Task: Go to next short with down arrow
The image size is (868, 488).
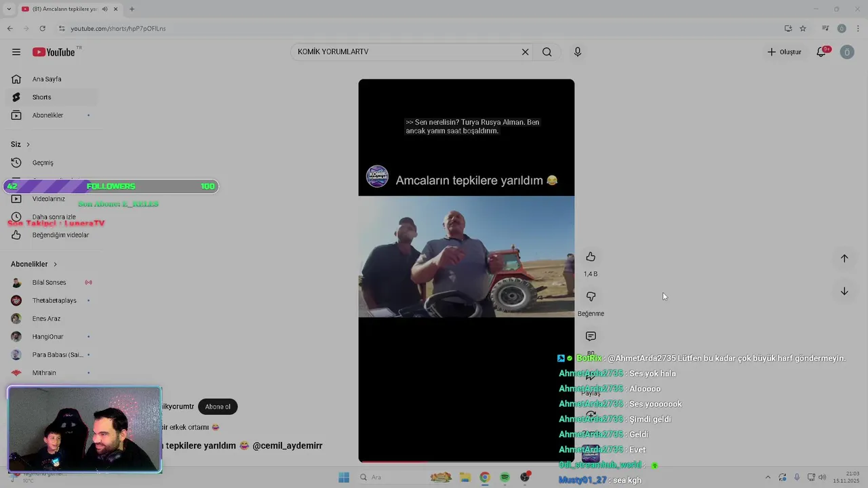Action: tap(844, 291)
